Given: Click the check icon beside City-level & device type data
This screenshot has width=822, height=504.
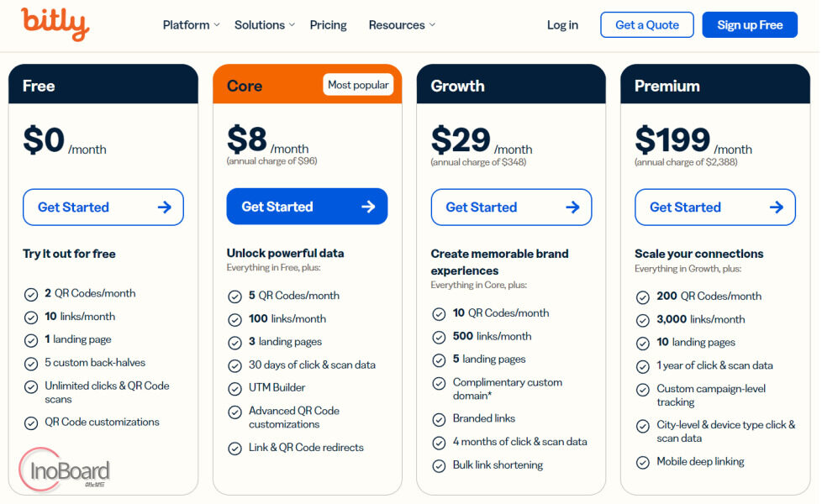Looking at the screenshot, I should (x=643, y=426).
